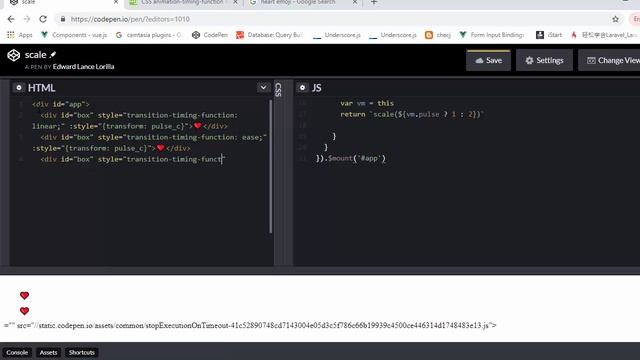
Task: Open the CodePen bookmark
Action: point(210,35)
